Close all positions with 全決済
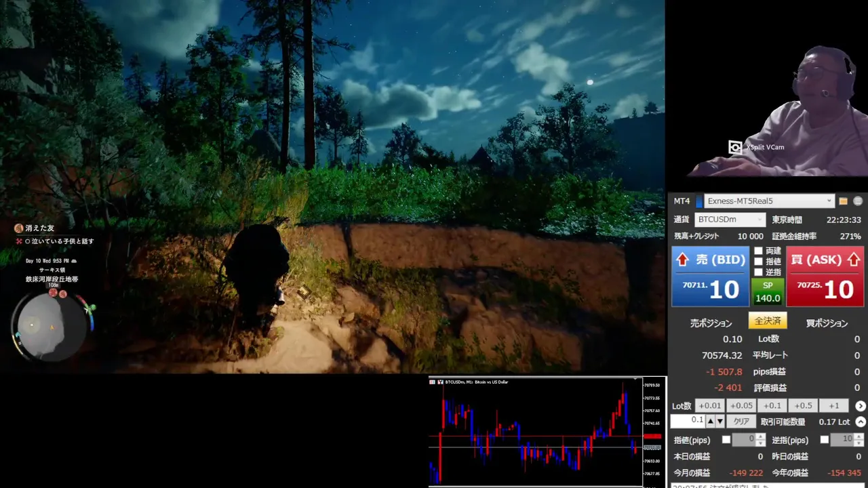 pos(768,321)
